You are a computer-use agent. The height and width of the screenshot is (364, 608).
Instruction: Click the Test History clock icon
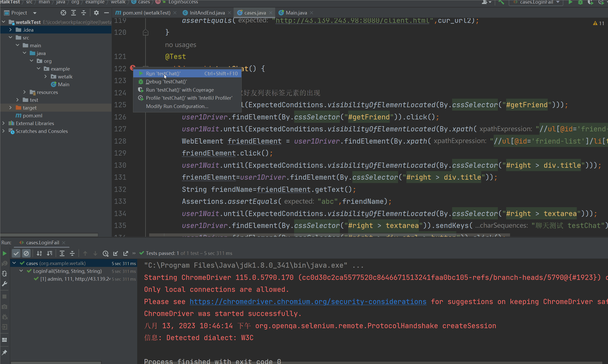[x=105, y=253]
